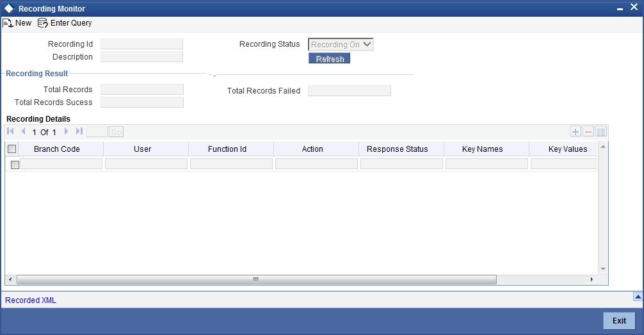Screen dimensions: 644x335
Task: Click the Action cell in first row
Action: point(316,164)
